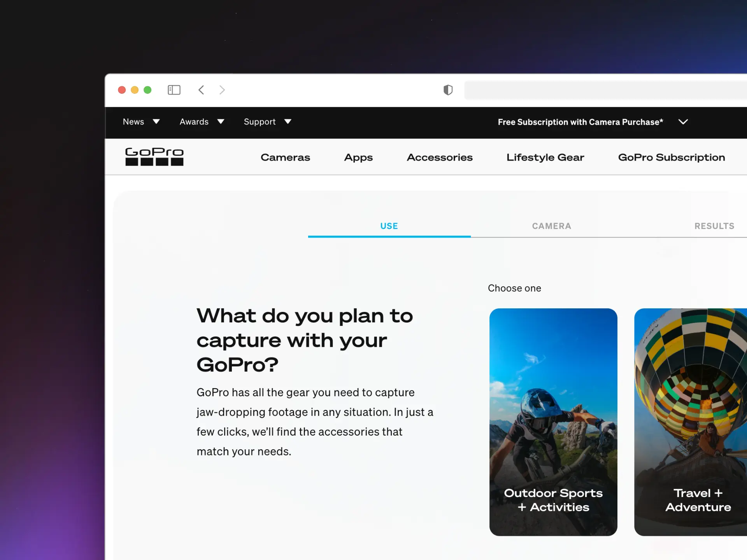Open the Accessories menu
Image resolution: width=747 pixels, height=560 pixels.
tap(440, 157)
